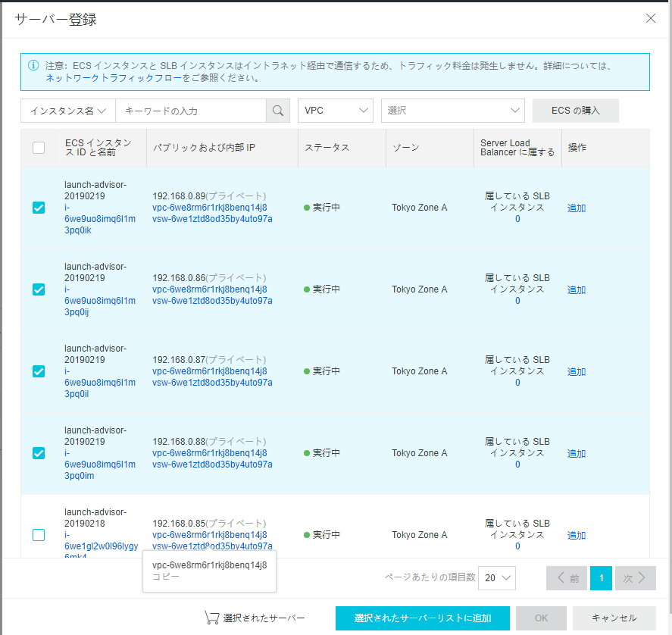Click the キャンセル button

[x=614, y=618]
